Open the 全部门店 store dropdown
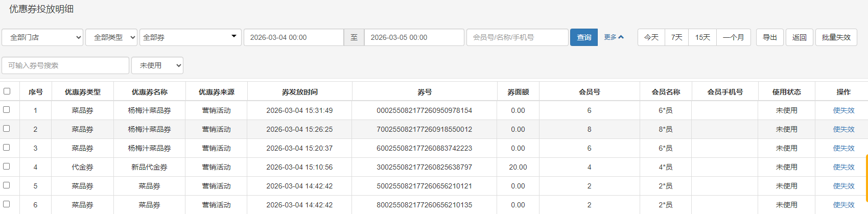Viewport: 868px width, 214px height. [x=42, y=37]
